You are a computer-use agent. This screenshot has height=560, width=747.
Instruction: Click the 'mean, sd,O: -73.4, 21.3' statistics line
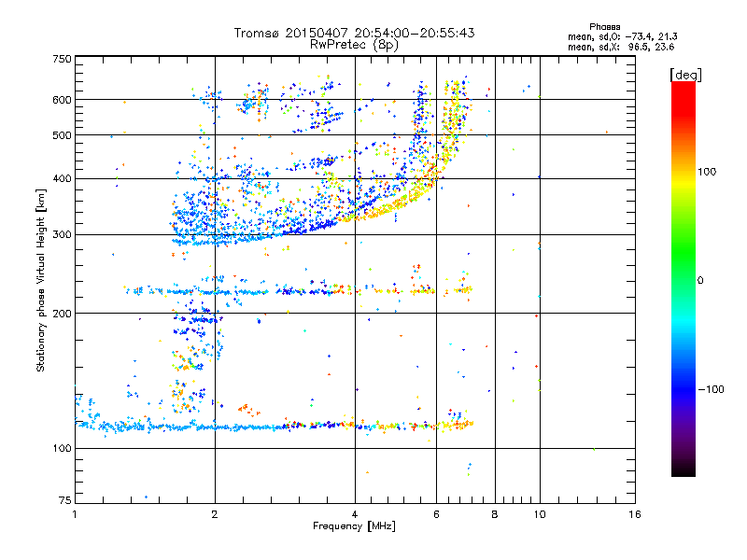tap(622, 36)
